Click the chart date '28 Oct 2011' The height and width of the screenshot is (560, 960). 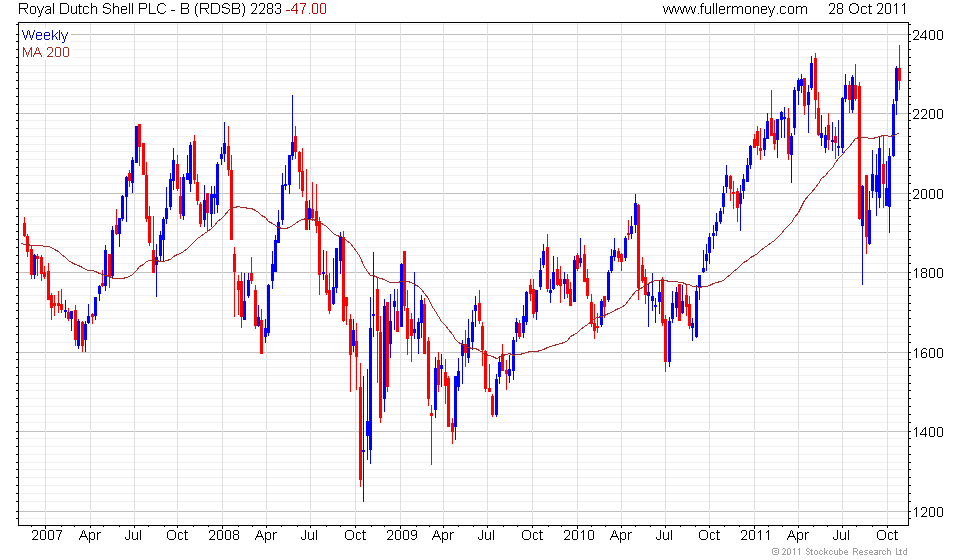[x=867, y=9]
